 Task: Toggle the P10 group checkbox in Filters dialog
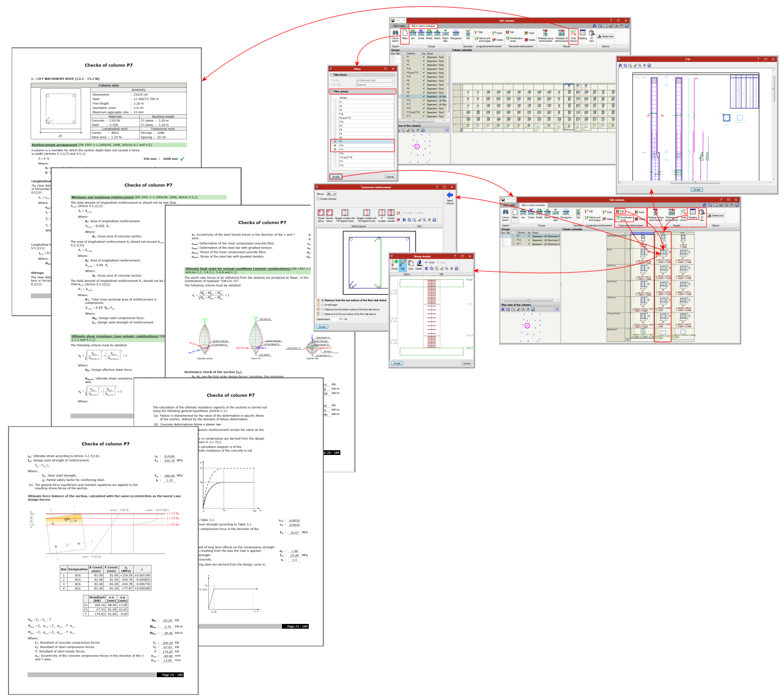pos(335,146)
